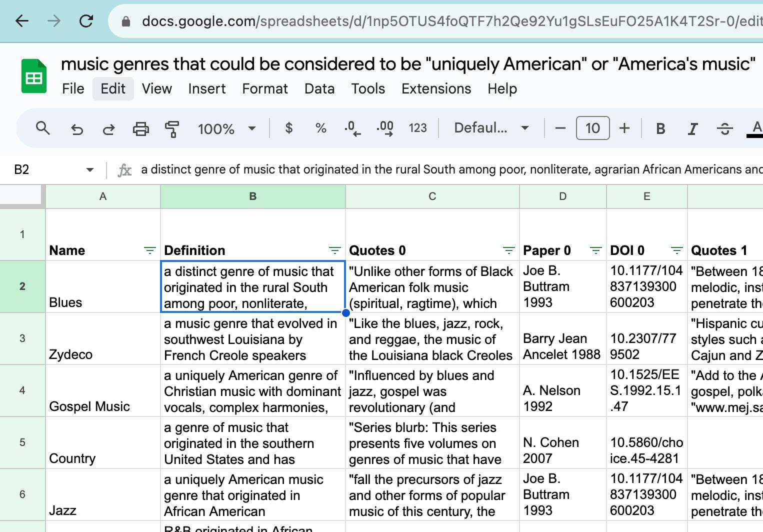
Task: Go back to the previous page
Action: [x=22, y=21]
